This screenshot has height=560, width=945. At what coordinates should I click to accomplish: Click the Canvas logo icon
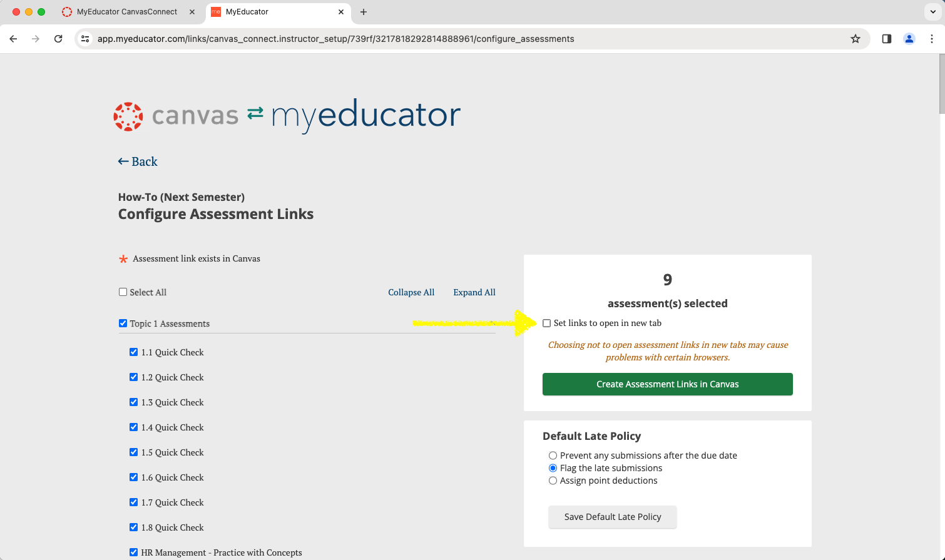[128, 116]
